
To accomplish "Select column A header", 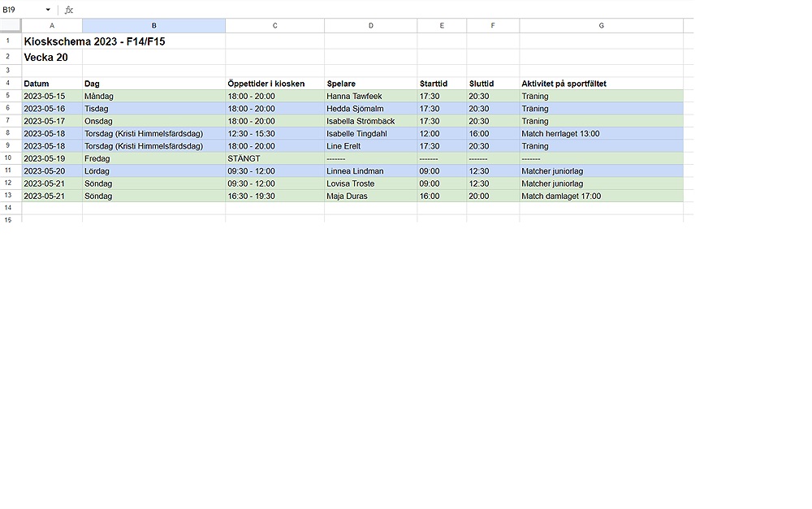I will coord(52,26).
